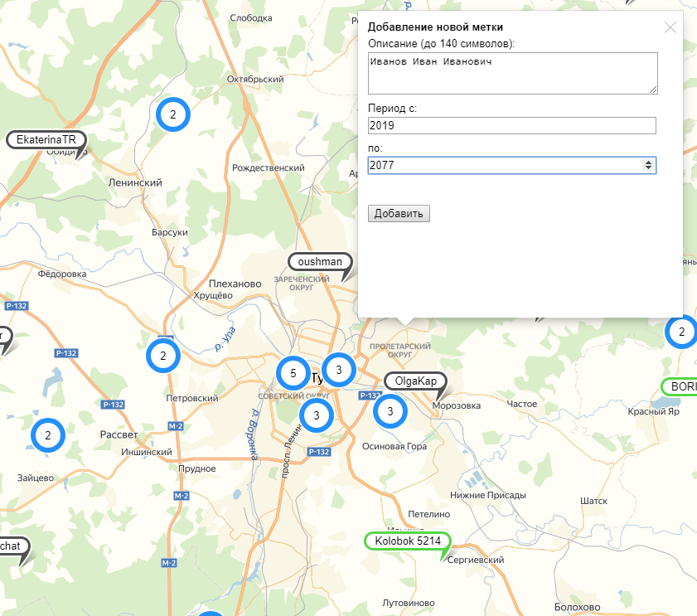Click the Период с field containing 2019
This screenshot has height=616, width=697.
(x=512, y=125)
